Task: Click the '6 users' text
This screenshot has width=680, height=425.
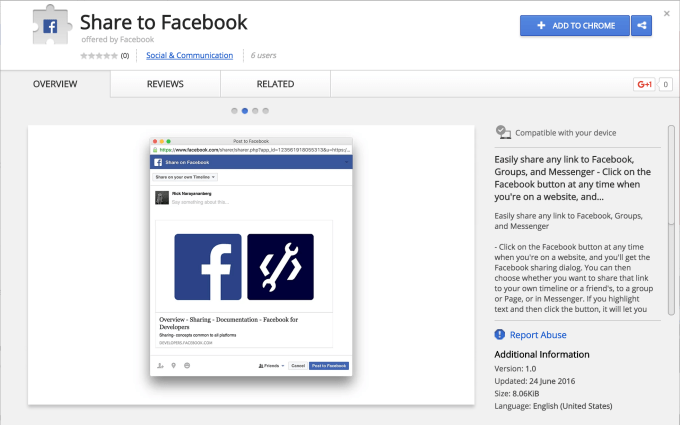Action: click(x=263, y=56)
